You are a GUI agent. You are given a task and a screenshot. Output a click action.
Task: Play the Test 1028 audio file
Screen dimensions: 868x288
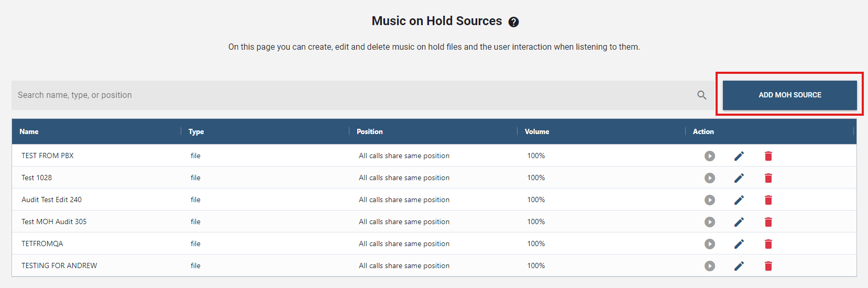click(x=709, y=178)
